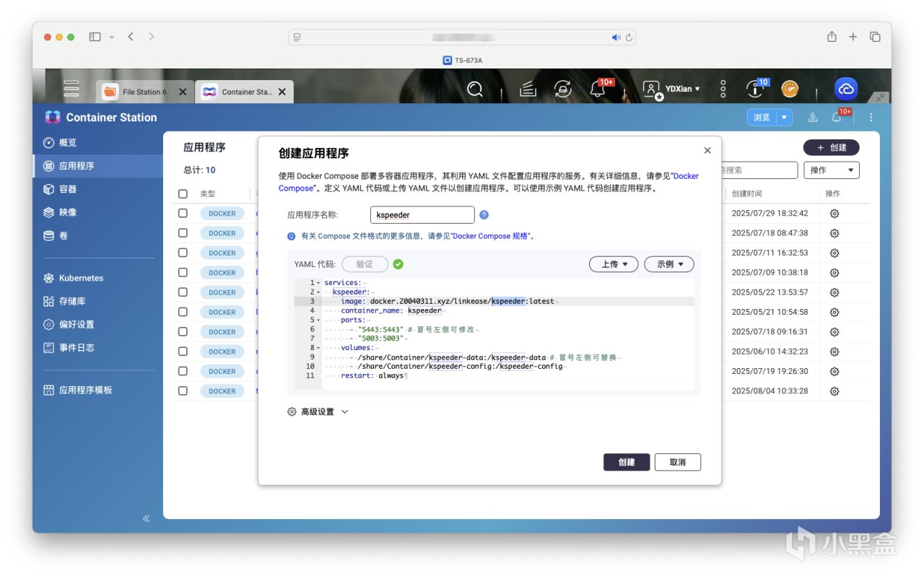Collapse the volumes fold arrow on line 8
This screenshot has width=924, height=576.
[318, 348]
